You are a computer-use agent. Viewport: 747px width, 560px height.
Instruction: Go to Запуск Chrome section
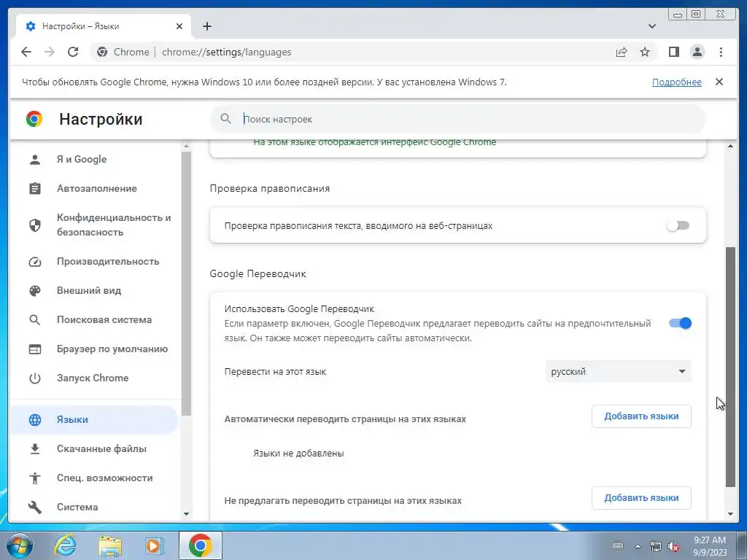pos(94,378)
